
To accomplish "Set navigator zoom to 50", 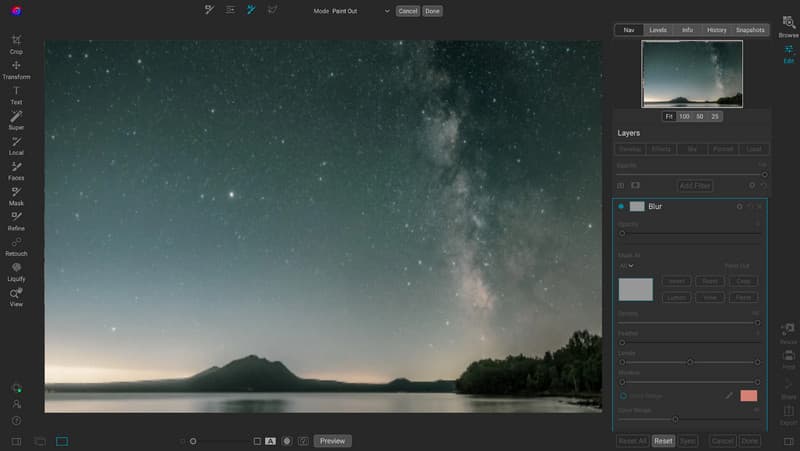I will tap(699, 116).
